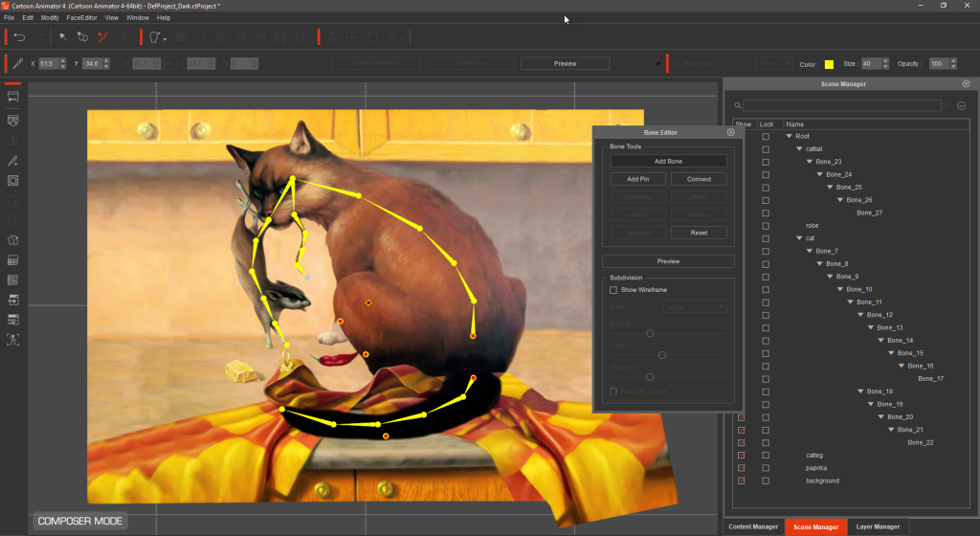This screenshot has height=536, width=980.
Task: Collapse the Bone_12 node
Action: 860,315
